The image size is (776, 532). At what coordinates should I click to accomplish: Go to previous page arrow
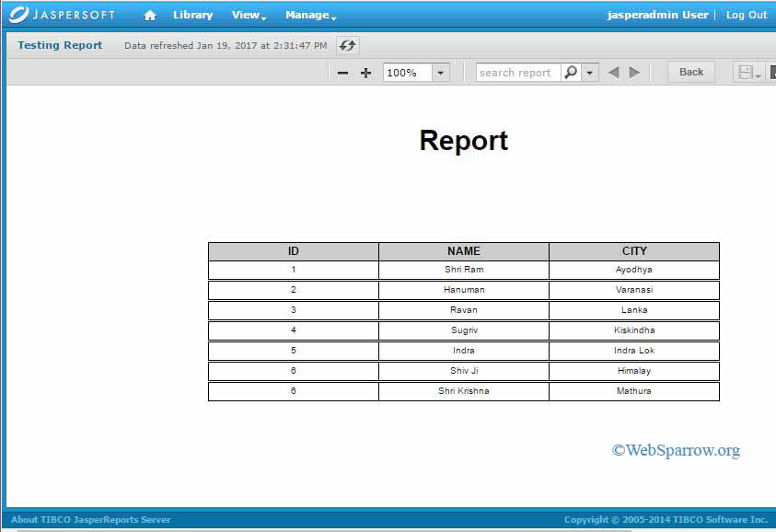click(614, 72)
